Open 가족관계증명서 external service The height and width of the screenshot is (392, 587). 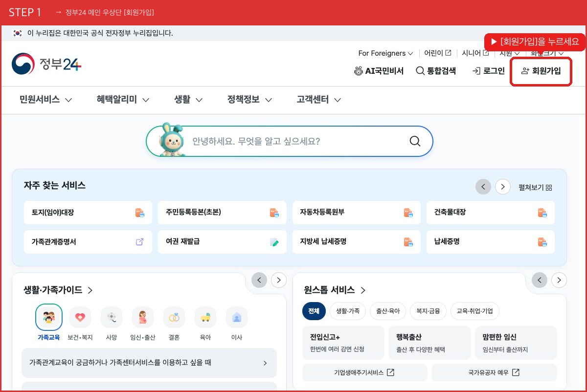coord(88,241)
